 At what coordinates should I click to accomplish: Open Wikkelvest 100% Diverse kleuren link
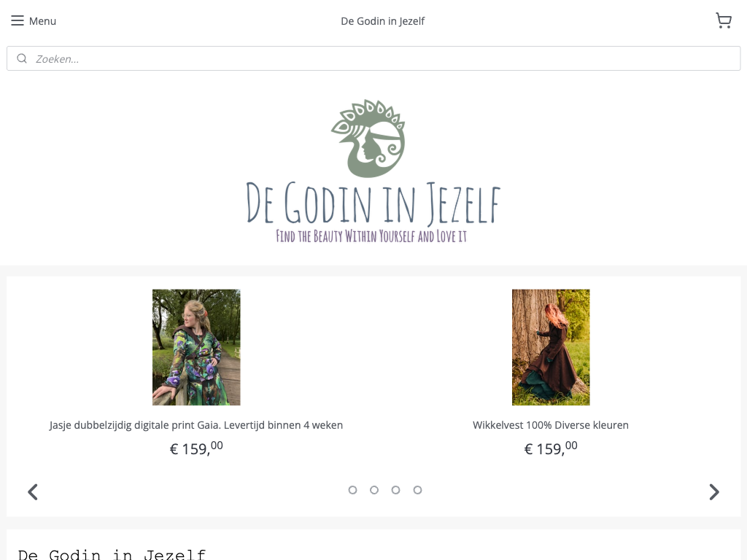(x=551, y=425)
